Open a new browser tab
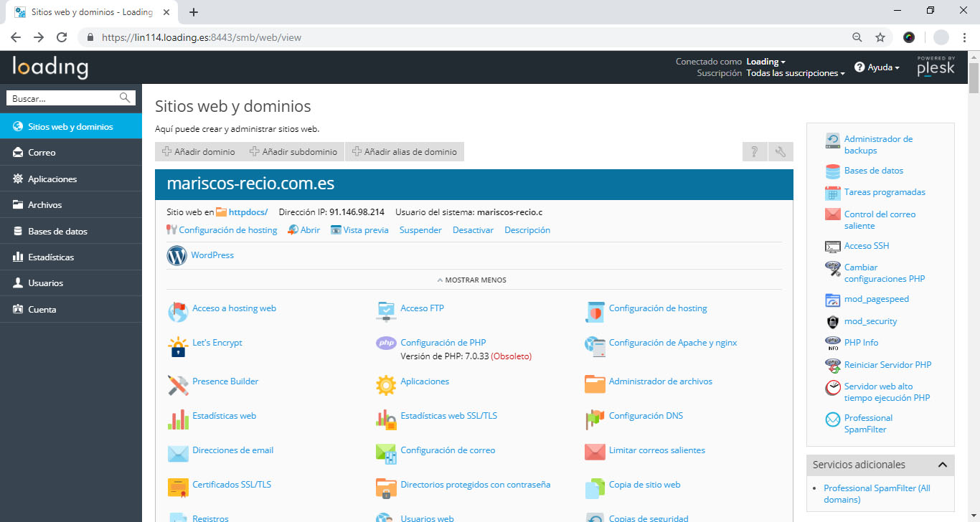 194,12
